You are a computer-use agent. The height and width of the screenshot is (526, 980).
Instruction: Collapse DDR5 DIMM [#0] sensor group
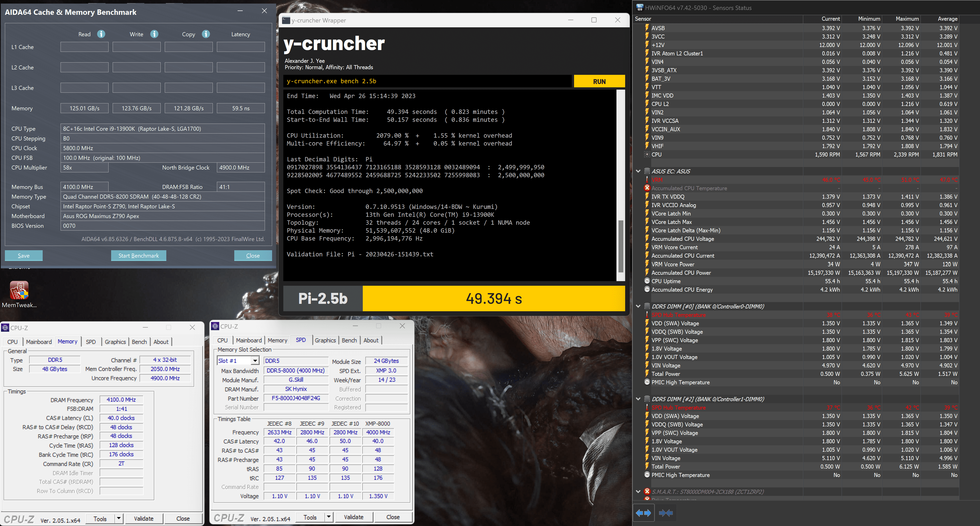(638, 306)
